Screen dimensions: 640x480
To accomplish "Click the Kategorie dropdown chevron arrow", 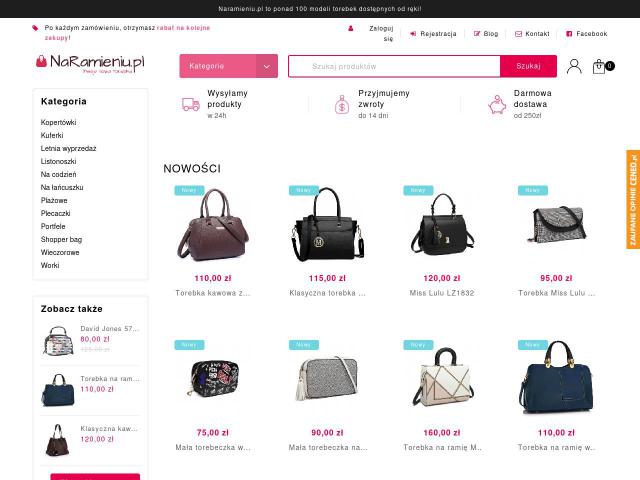I will [x=267, y=66].
